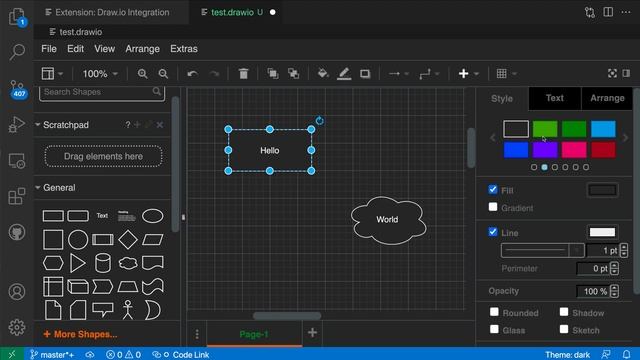Click the To Front icon

coord(272,74)
